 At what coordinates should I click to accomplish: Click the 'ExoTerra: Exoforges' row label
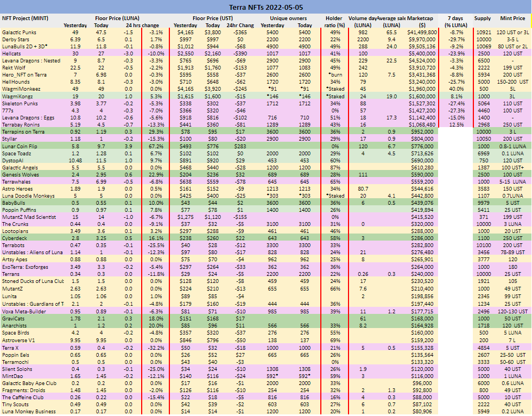coord(25,267)
